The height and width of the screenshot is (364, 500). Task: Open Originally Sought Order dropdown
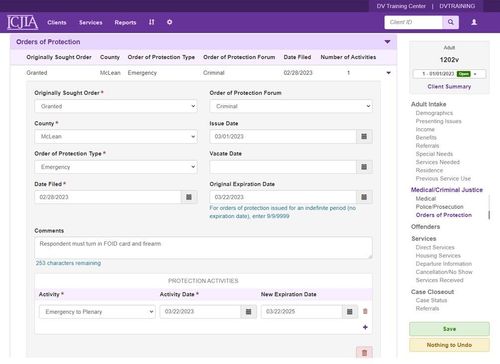(116, 106)
